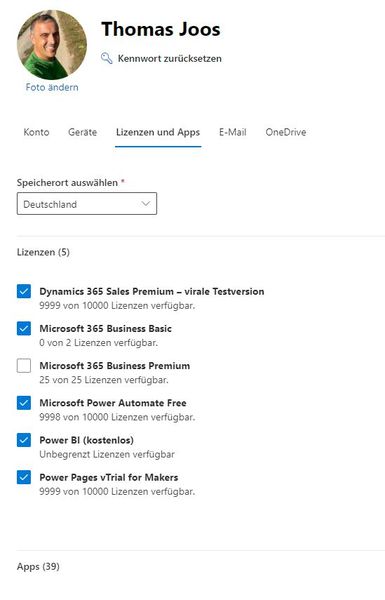Uncheck Microsoft Power Automate Free license

[24, 403]
